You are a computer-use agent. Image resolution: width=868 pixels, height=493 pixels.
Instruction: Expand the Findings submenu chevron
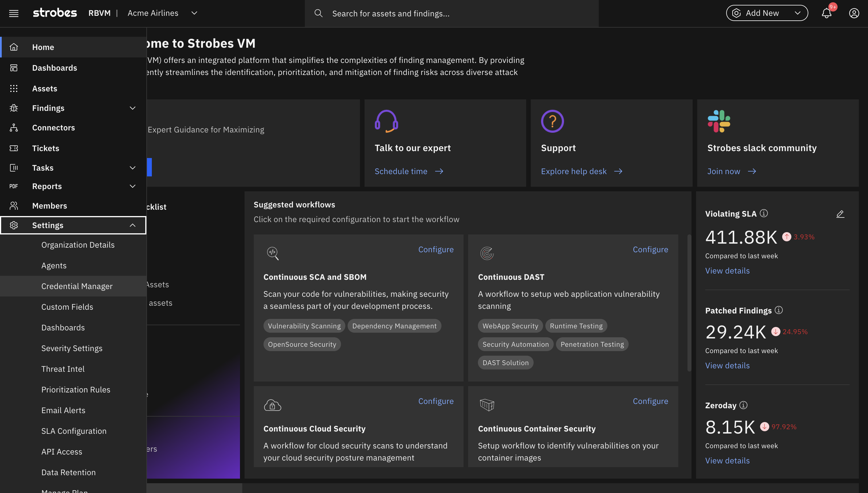[133, 108]
